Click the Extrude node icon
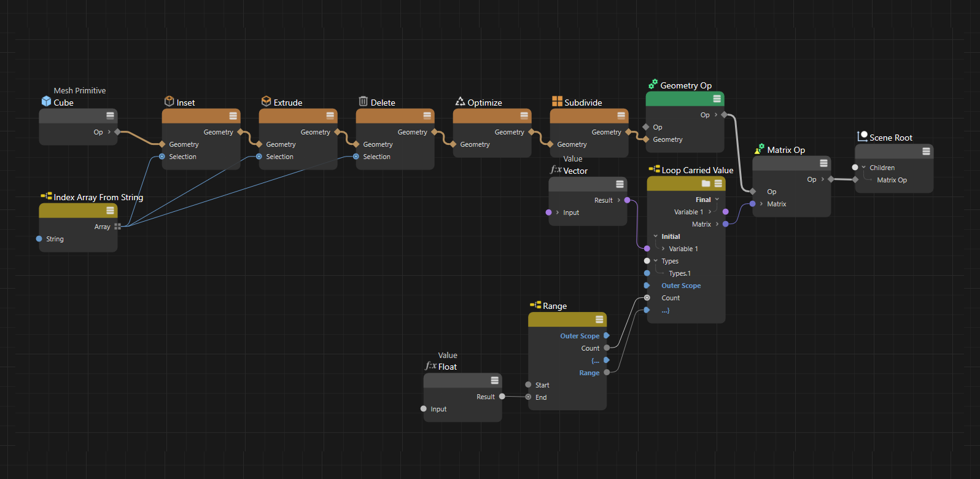The image size is (980, 479). (x=266, y=101)
